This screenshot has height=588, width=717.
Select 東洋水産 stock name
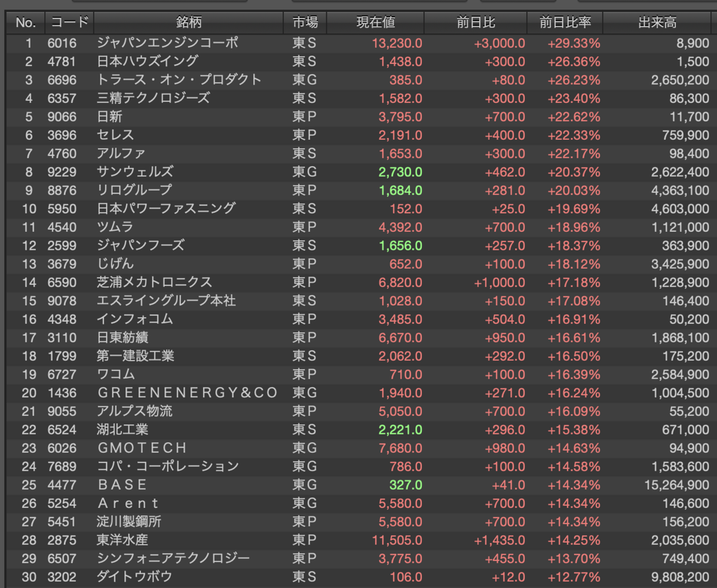click(122, 540)
